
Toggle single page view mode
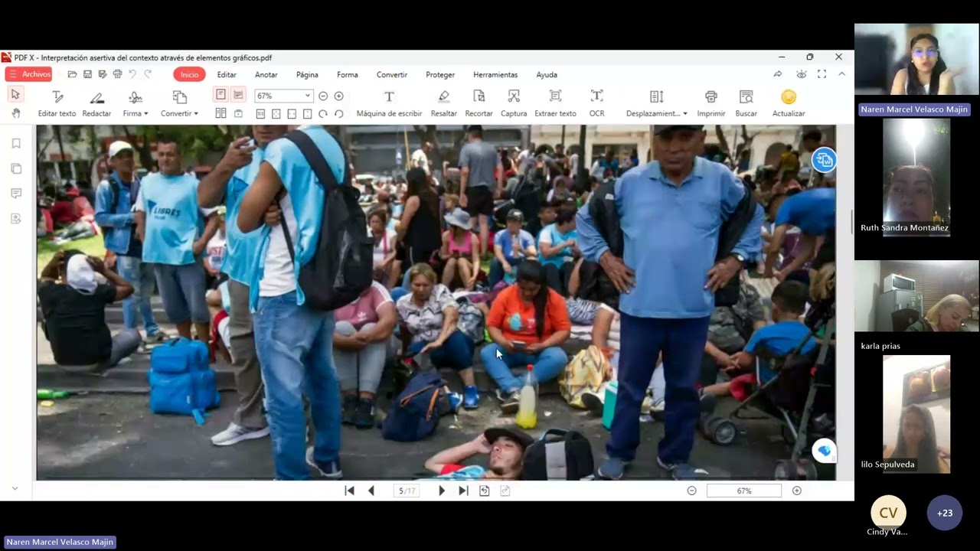click(x=220, y=95)
